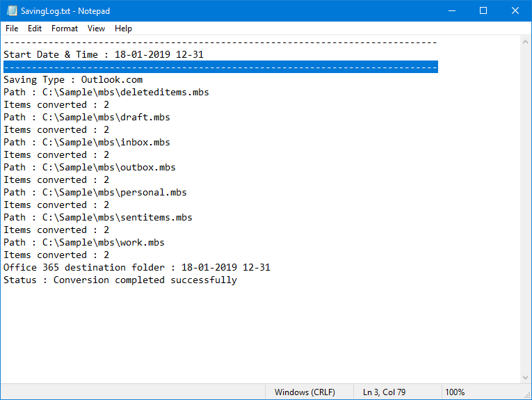Image resolution: width=532 pixels, height=400 pixels.
Task: Click the sentitems.mbs path line
Action: [98, 218]
